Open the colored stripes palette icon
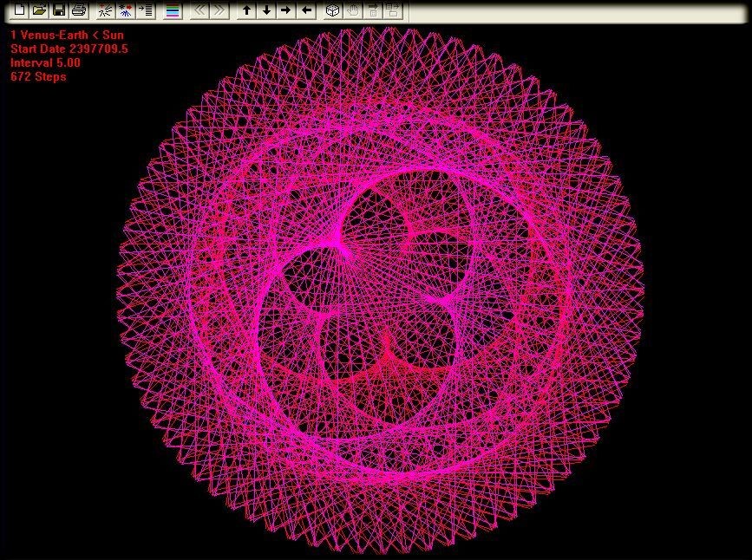The image size is (752, 560). [x=173, y=10]
